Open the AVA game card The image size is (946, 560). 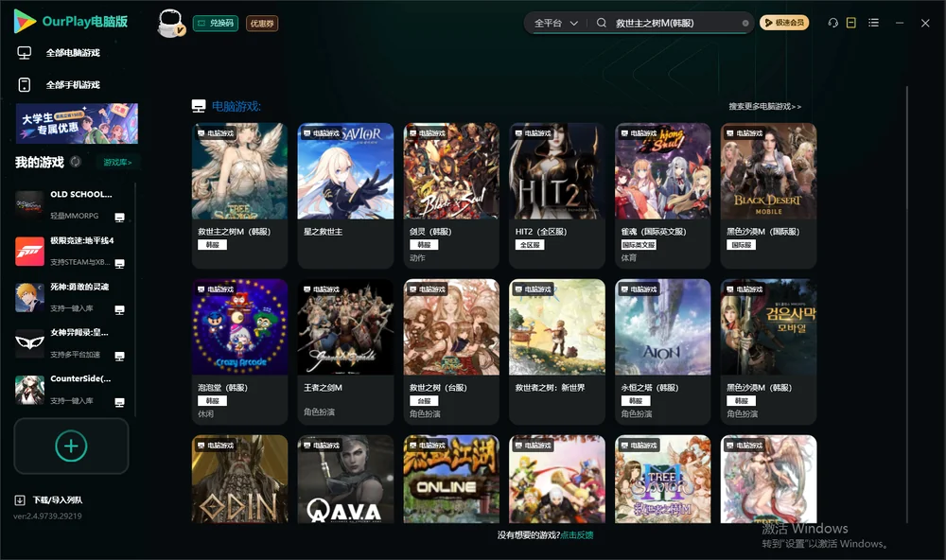(x=345, y=480)
